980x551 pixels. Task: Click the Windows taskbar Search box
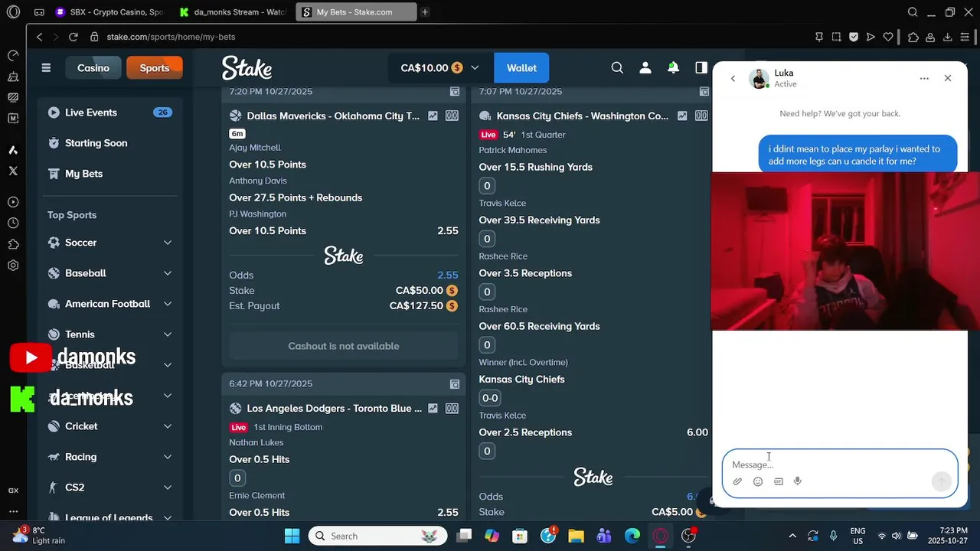[x=377, y=536]
